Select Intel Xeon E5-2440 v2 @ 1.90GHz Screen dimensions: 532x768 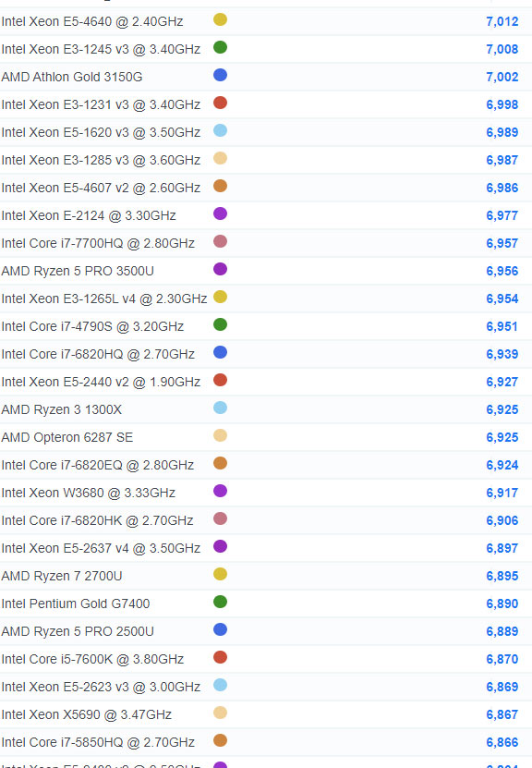[101, 382]
